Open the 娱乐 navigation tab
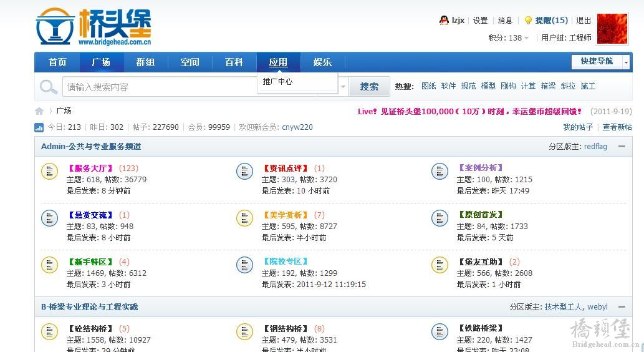Image resolution: width=644 pixels, height=352 pixels. (x=323, y=62)
